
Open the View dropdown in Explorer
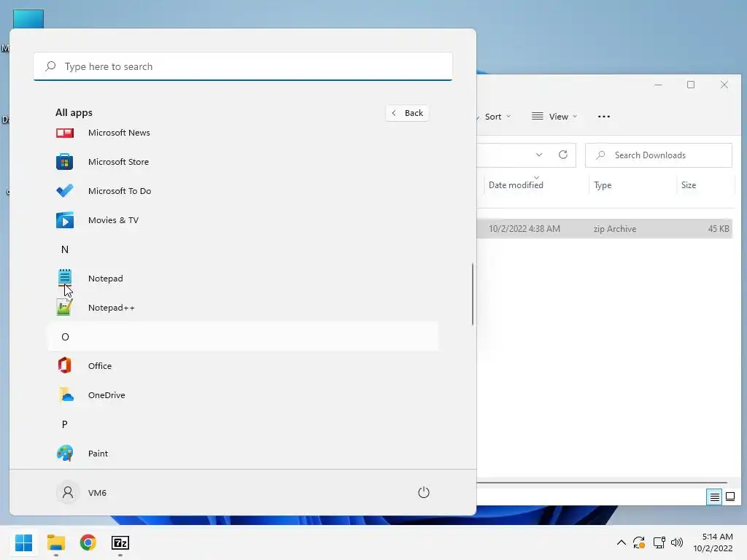(554, 117)
